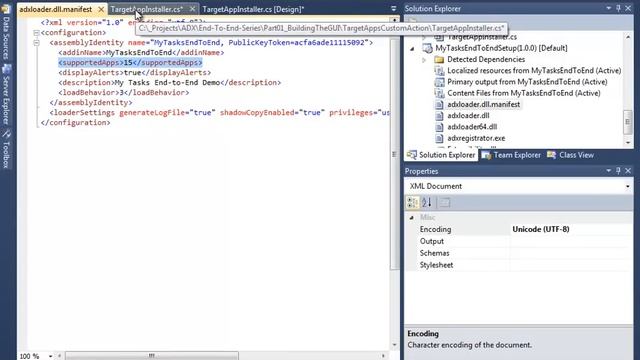
Task: Select adxregistrator.exe file in tree
Action: click(x=476, y=138)
